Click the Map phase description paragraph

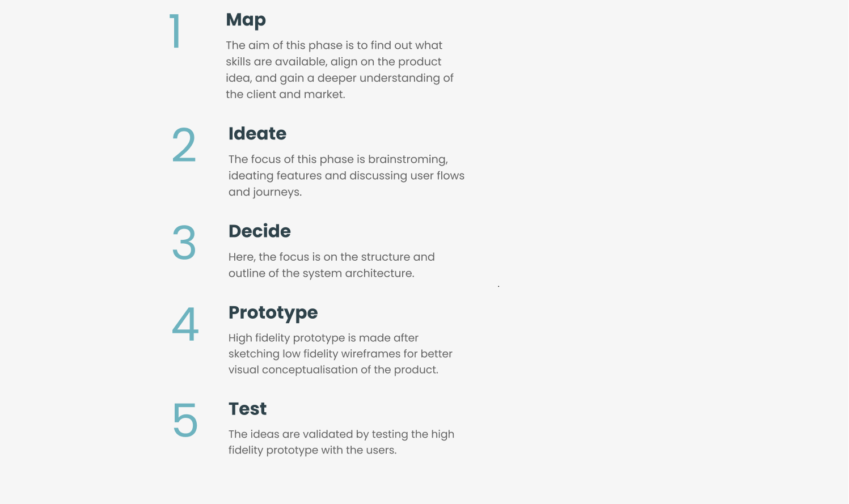(339, 70)
